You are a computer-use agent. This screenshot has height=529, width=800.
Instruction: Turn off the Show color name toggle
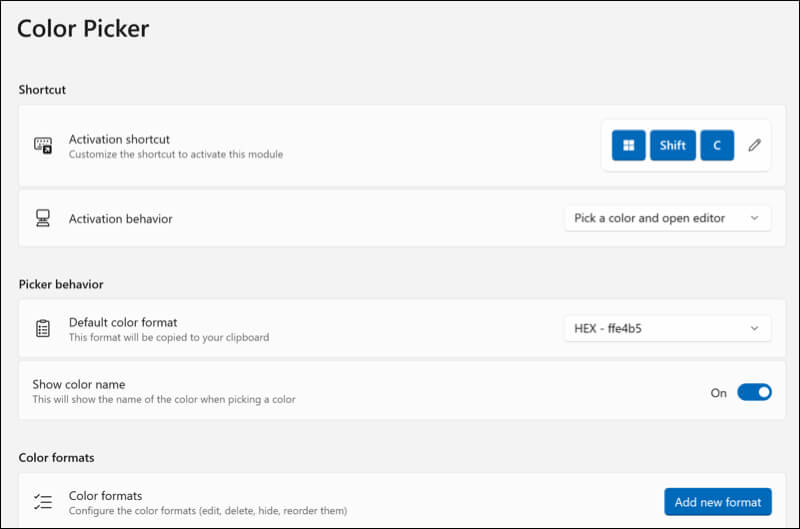(754, 392)
